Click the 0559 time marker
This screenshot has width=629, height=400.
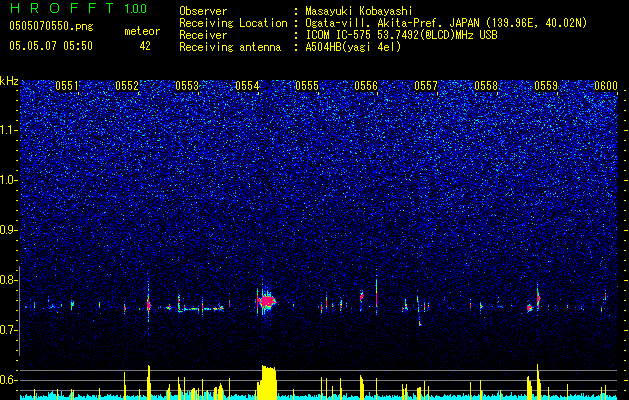point(546,86)
